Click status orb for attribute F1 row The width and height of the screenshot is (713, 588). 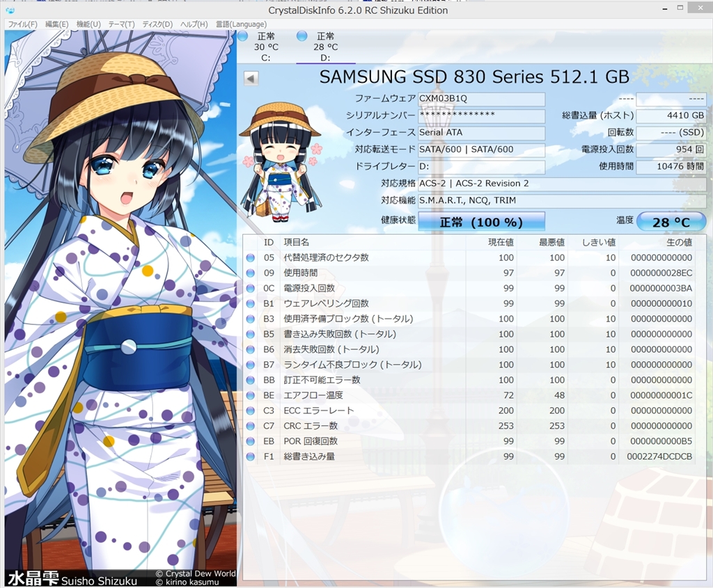250,456
